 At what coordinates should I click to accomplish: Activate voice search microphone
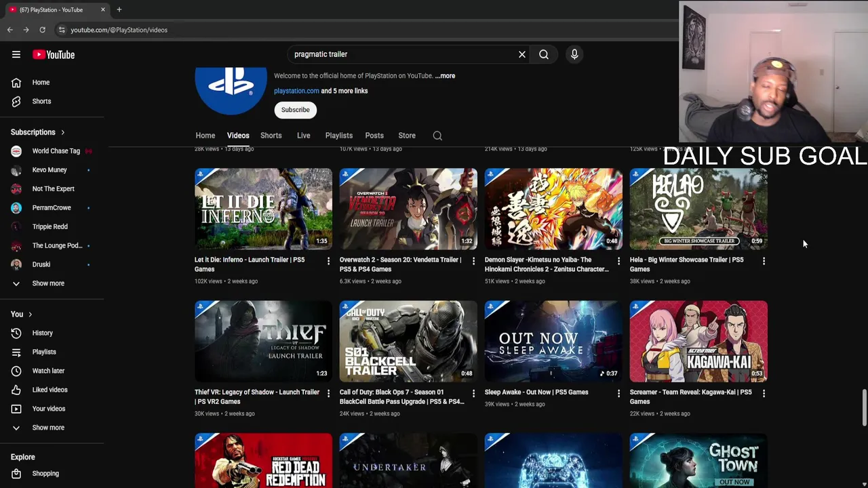pos(574,54)
